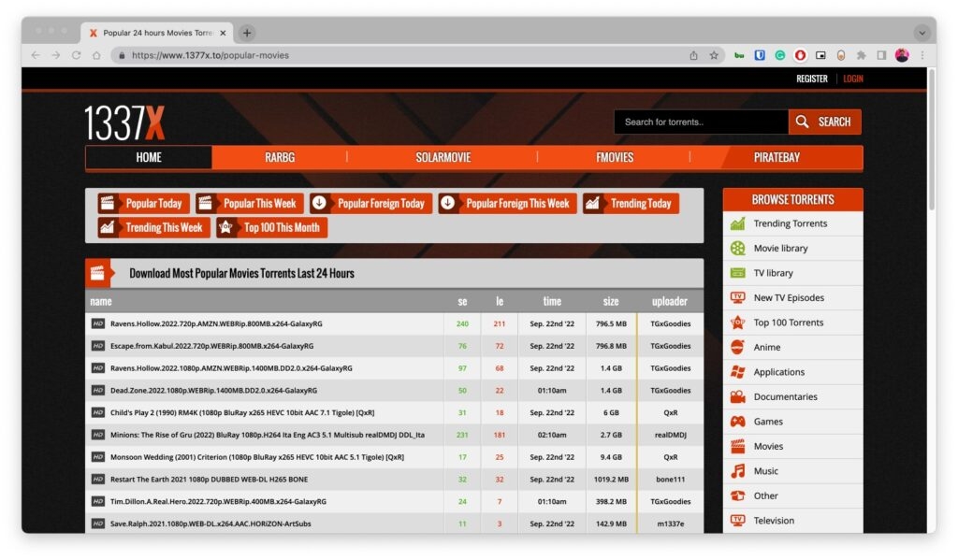Screen dimensions: 958x560
Task: Click the Popular This Week button
Action: [x=249, y=204]
